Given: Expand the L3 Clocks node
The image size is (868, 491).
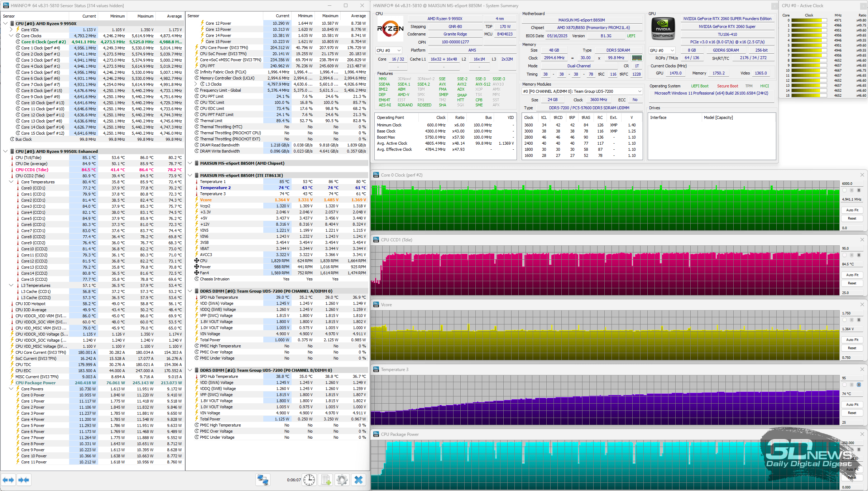Looking at the screenshot, I should [x=196, y=84].
